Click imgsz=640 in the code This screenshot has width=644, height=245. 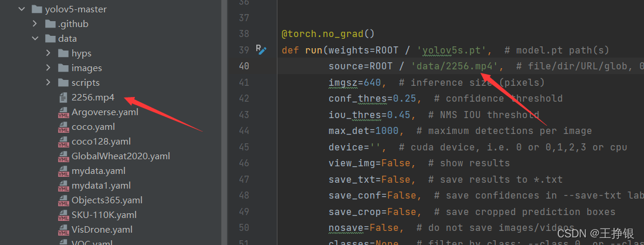pyautogui.click(x=354, y=83)
